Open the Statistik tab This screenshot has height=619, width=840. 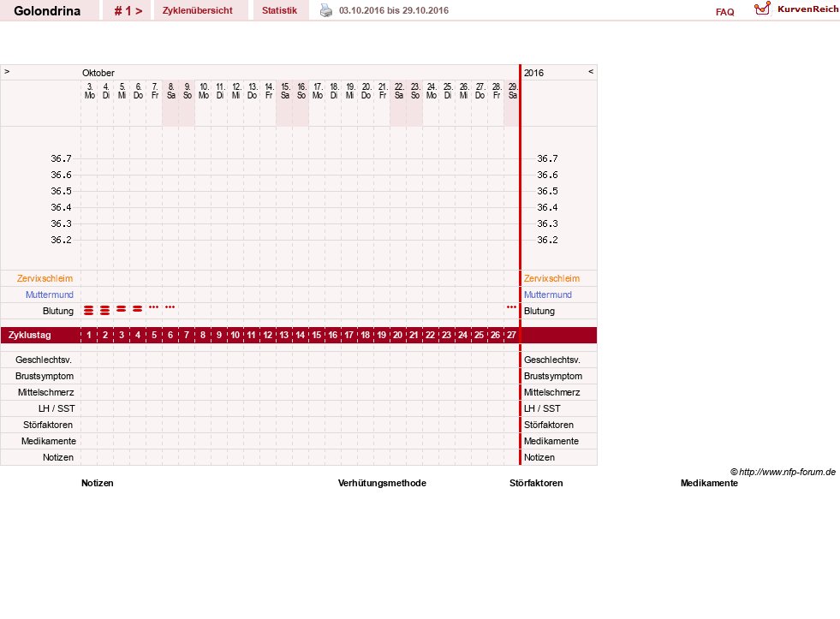279,10
